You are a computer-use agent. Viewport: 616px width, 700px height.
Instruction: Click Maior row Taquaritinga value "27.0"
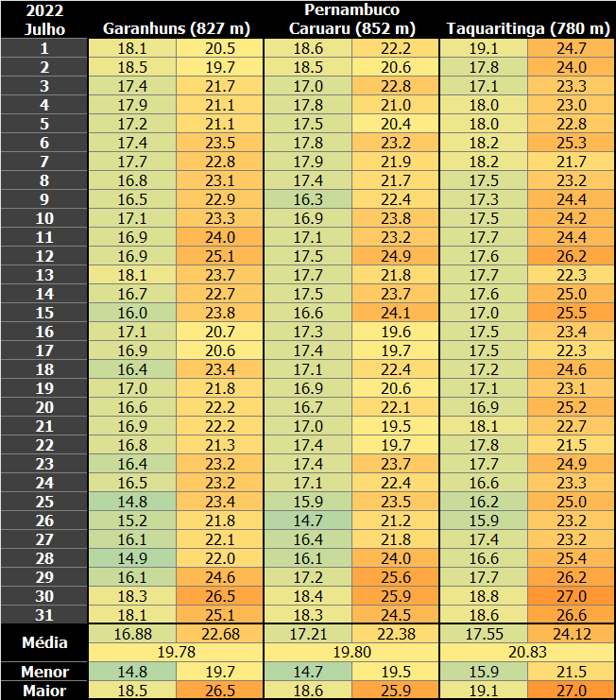pos(572,691)
